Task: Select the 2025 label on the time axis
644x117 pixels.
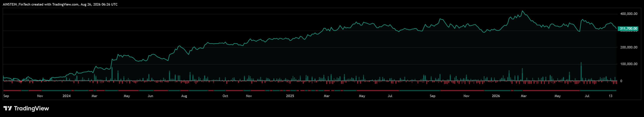Action: [x=290, y=96]
